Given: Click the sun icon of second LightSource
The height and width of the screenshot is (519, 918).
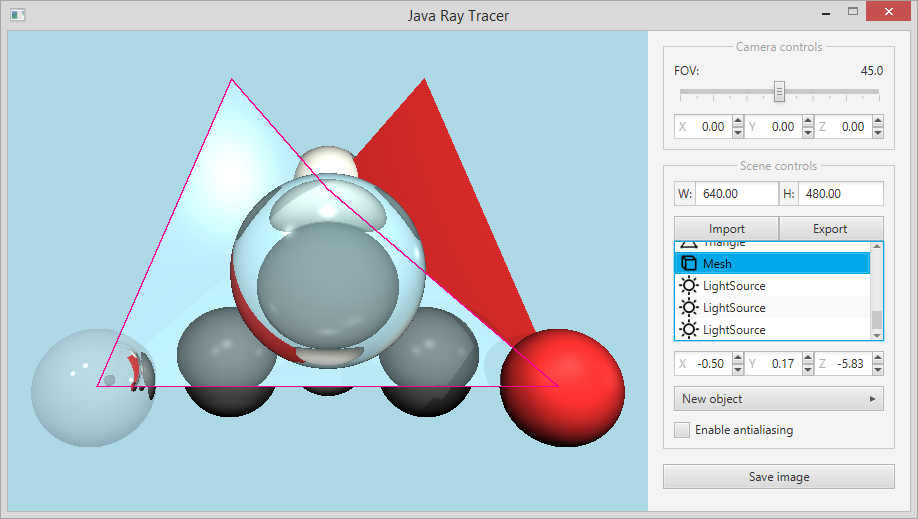Looking at the screenshot, I should [689, 308].
